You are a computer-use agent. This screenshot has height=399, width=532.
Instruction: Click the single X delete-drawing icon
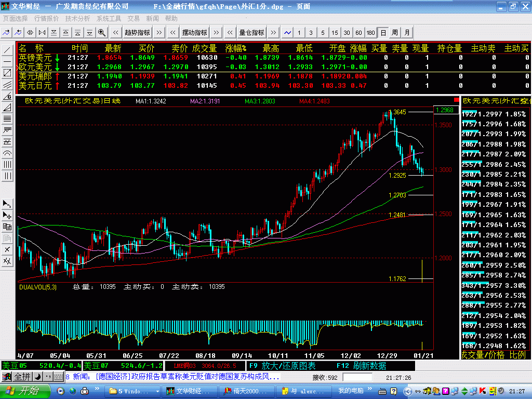(x=7, y=250)
